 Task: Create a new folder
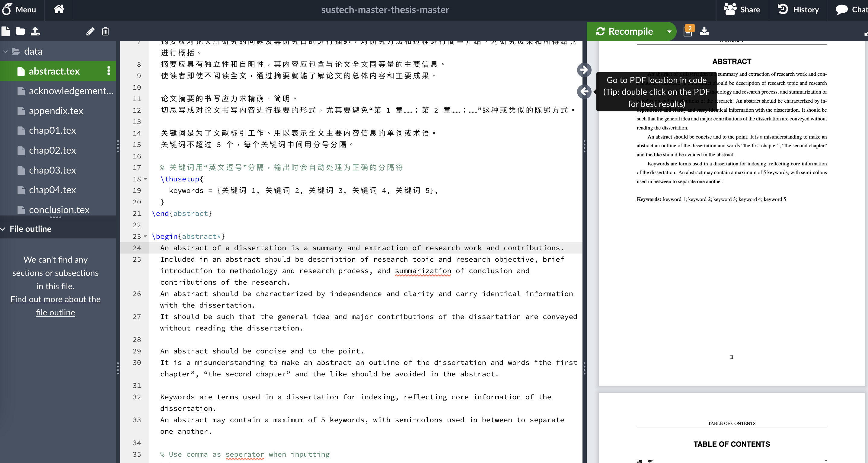(x=20, y=31)
